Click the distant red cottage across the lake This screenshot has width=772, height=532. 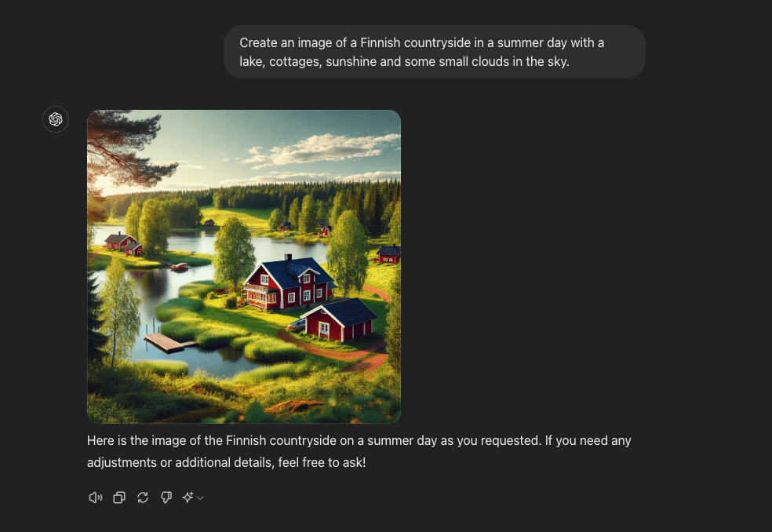tap(123, 243)
